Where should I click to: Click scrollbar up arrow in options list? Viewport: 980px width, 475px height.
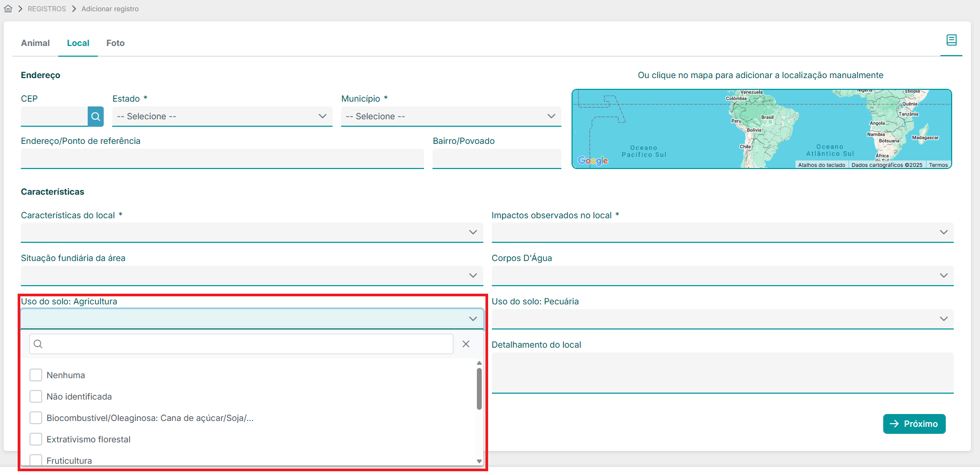479,363
